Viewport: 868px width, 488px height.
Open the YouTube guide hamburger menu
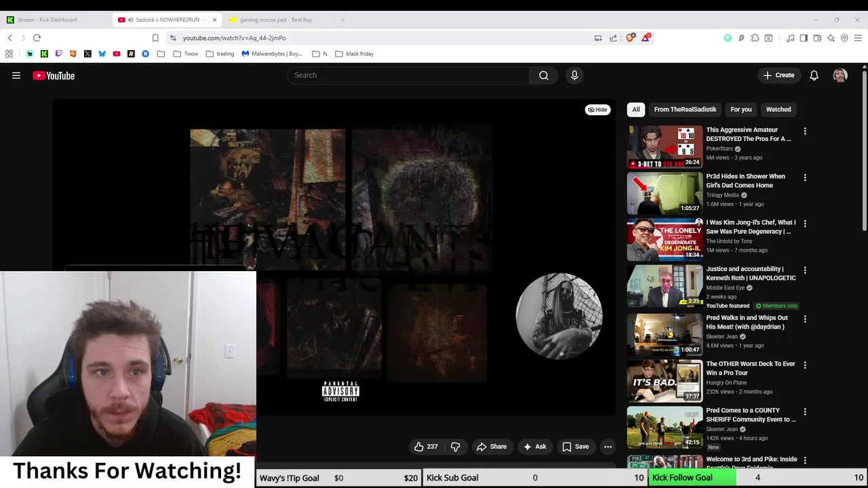coord(16,76)
